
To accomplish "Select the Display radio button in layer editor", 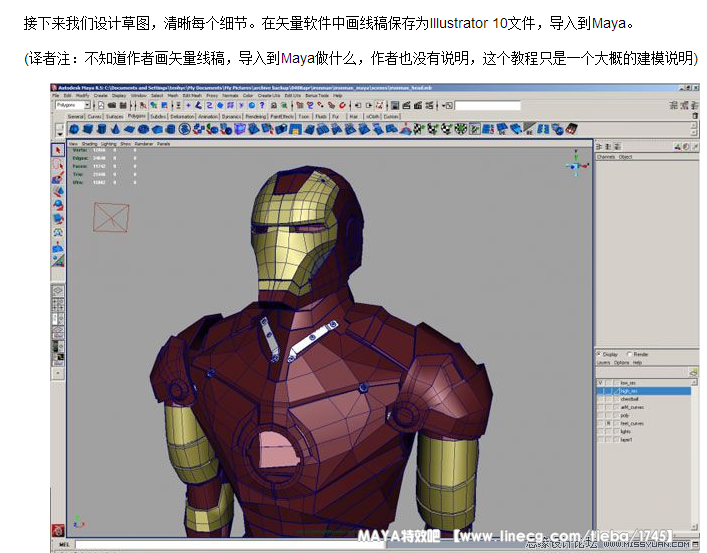I will tap(599, 354).
